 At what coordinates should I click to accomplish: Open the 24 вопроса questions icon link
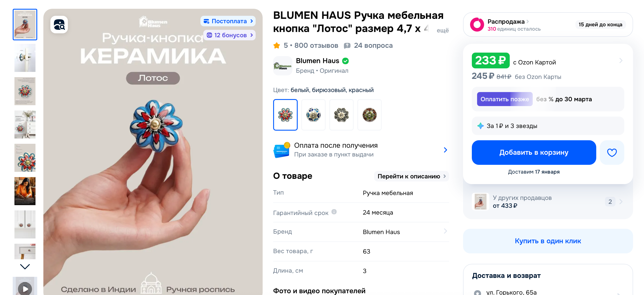pyautogui.click(x=347, y=46)
